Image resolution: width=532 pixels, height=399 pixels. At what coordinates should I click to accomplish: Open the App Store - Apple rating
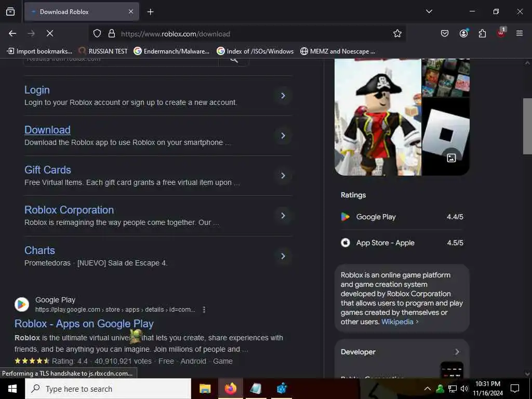click(x=402, y=243)
